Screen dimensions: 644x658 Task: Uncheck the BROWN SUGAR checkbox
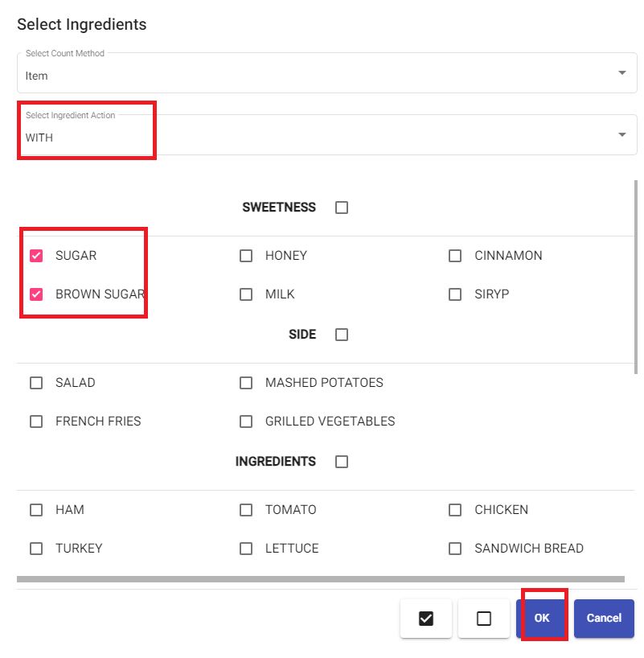[36, 294]
